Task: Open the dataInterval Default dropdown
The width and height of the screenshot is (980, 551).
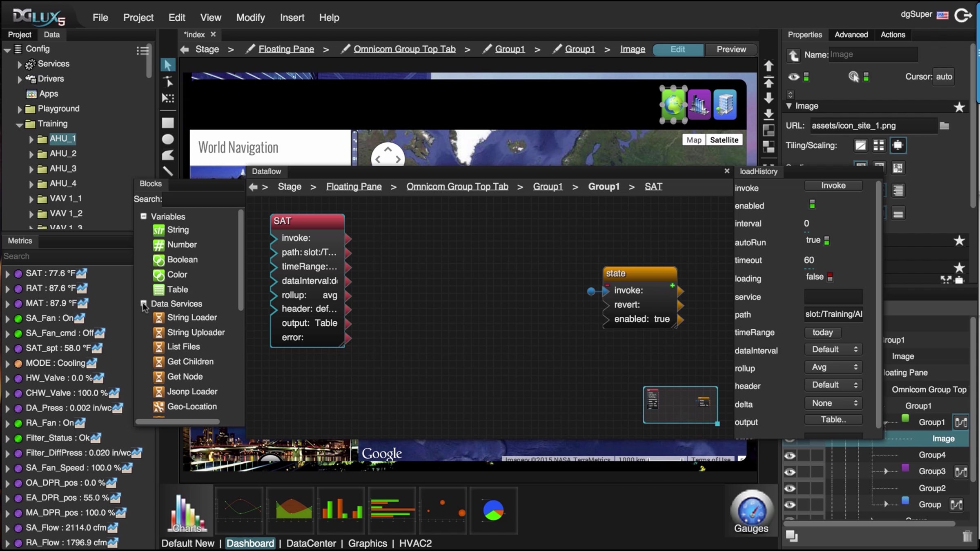Action: click(x=833, y=349)
